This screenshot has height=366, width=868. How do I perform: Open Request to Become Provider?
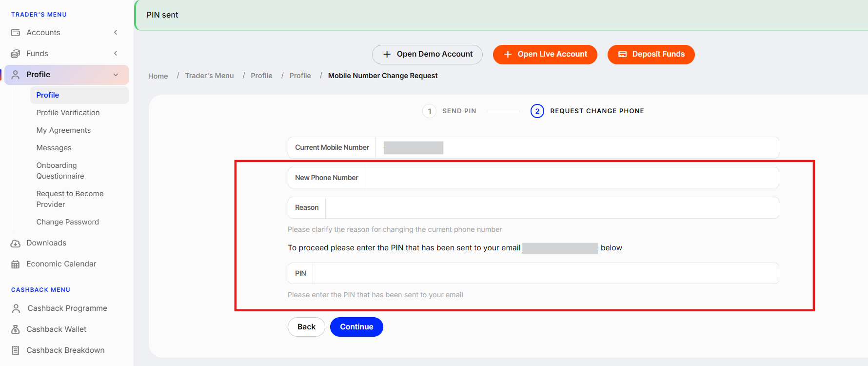click(x=70, y=199)
